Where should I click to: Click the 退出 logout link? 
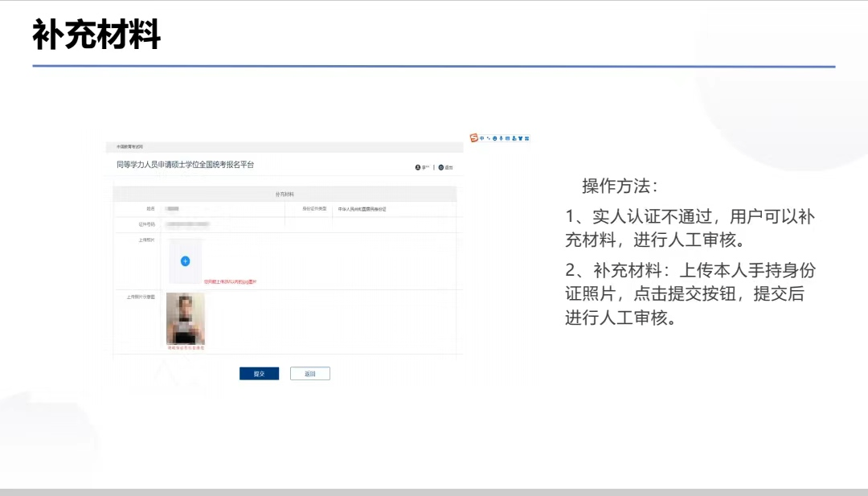[x=448, y=167]
